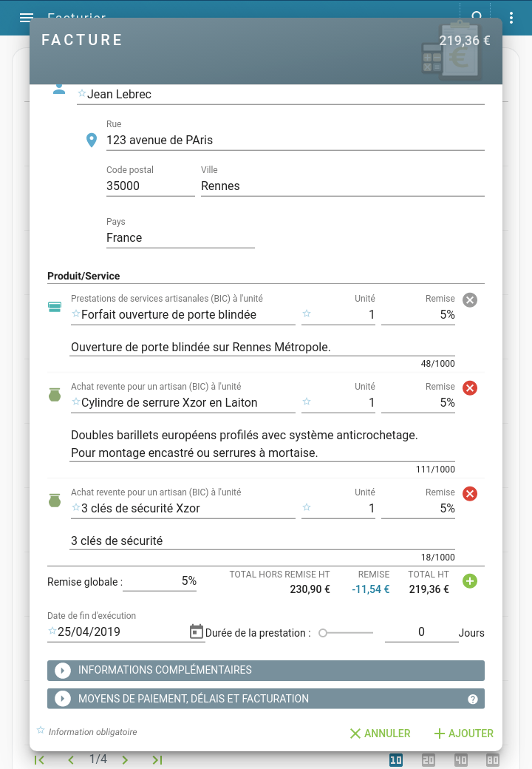This screenshot has height=769, width=532.
Task: Click the page indicator 1/4
Action: click(98, 759)
